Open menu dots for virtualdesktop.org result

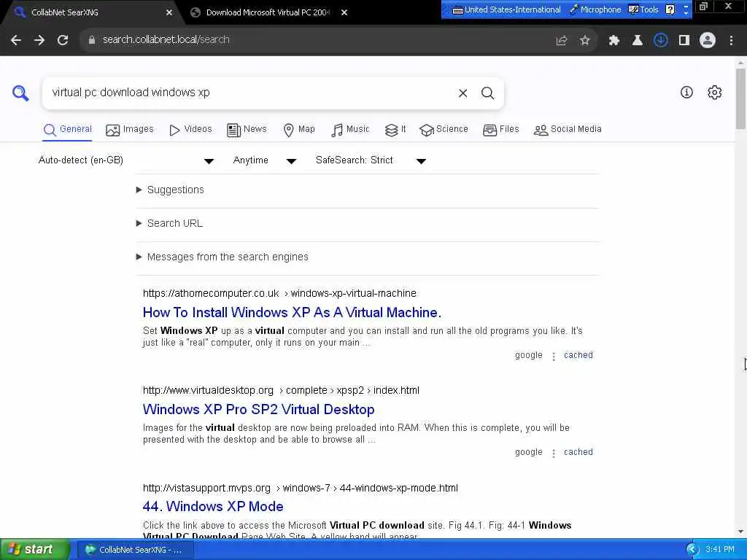point(554,454)
